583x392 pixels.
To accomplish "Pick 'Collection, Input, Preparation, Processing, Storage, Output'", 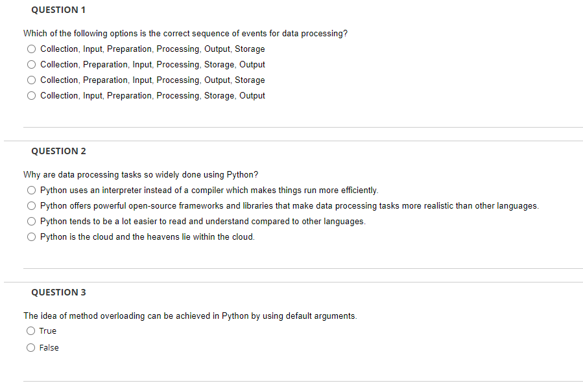I will coord(31,95).
